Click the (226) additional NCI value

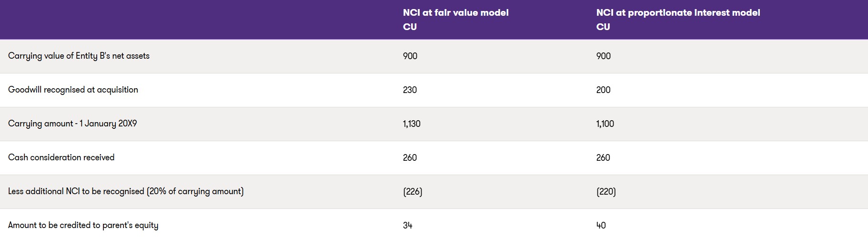point(413,191)
